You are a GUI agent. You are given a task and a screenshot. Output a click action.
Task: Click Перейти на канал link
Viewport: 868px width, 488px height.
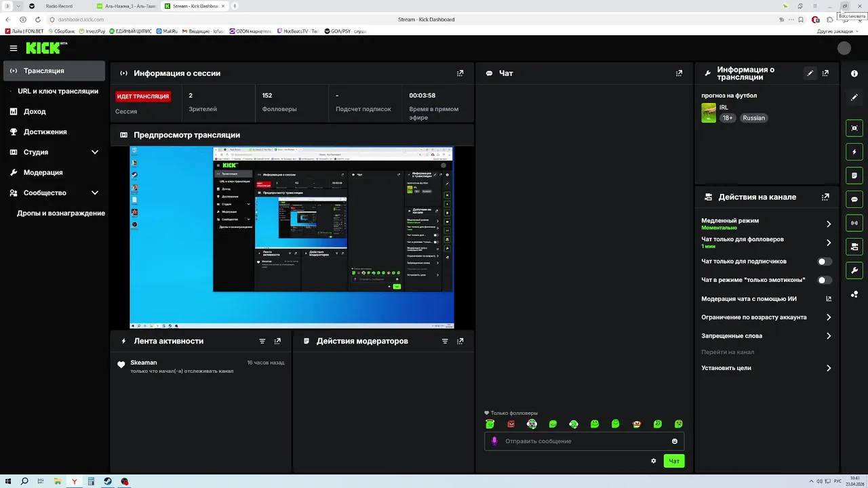coord(728,352)
